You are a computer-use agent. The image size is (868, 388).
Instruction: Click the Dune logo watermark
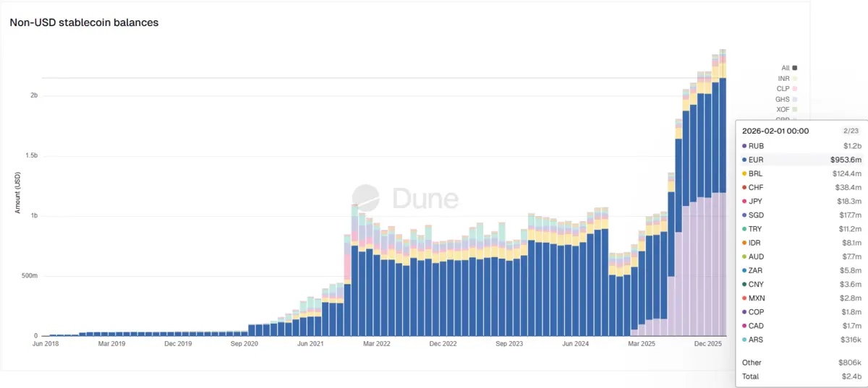point(405,197)
